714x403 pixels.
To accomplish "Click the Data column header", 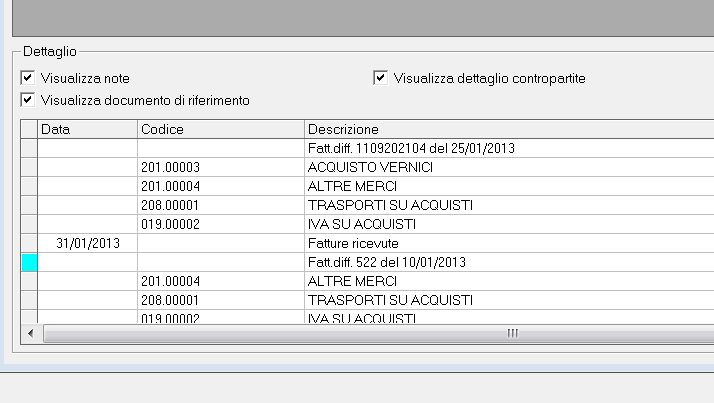I will [x=87, y=129].
